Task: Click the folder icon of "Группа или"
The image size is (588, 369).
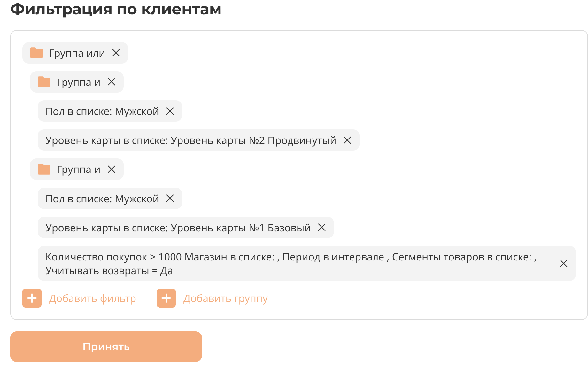Action: pos(36,53)
